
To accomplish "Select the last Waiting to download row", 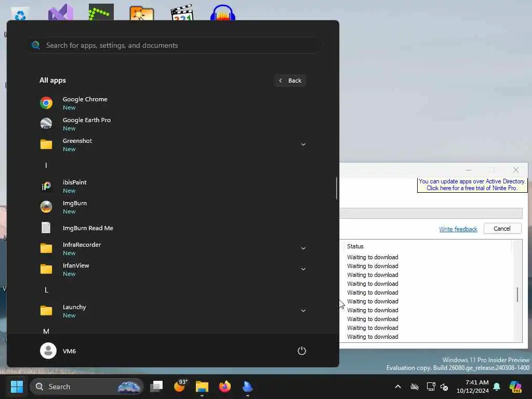I will pos(373,337).
